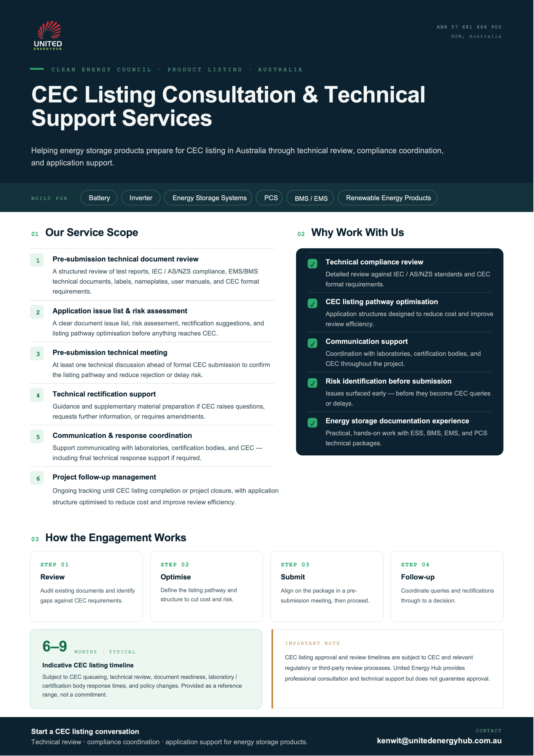The image size is (534, 756).
Task: Click the 6–9 months figure
Action: (x=55, y=646)
